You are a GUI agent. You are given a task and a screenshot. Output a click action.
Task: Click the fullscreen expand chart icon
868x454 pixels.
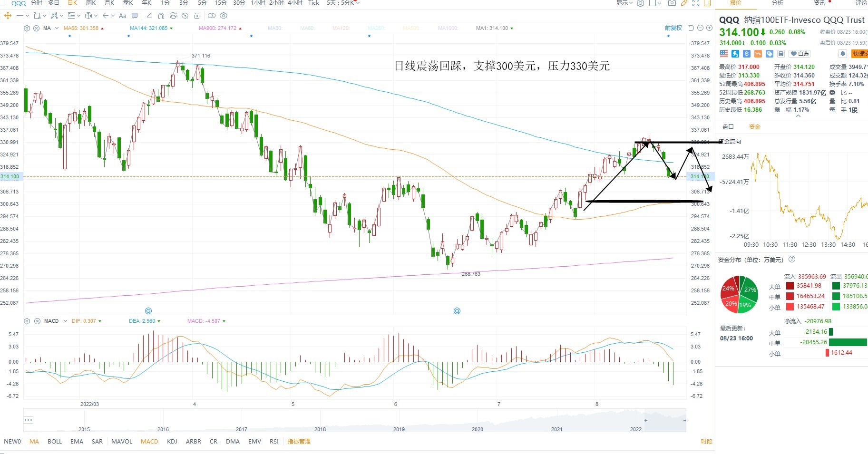coord(696,3)
